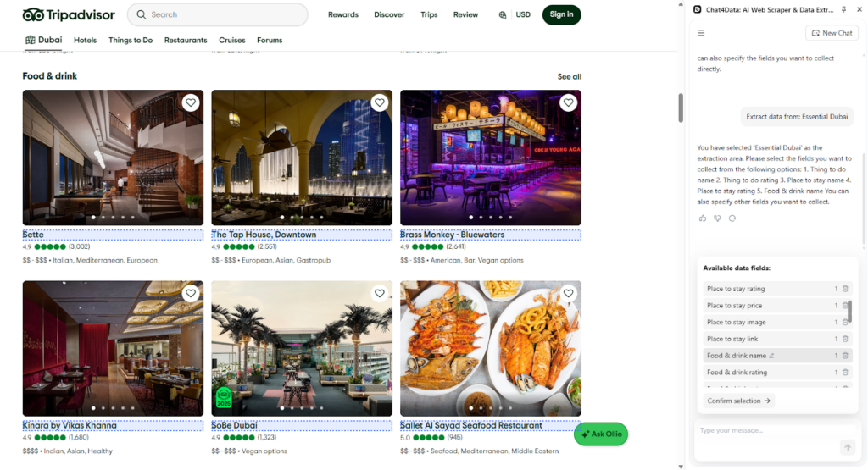Click the Tripadvisor page vertical scrollbar thumb
The width and height of the screenshot is (868, 470).
pos(681,108)
